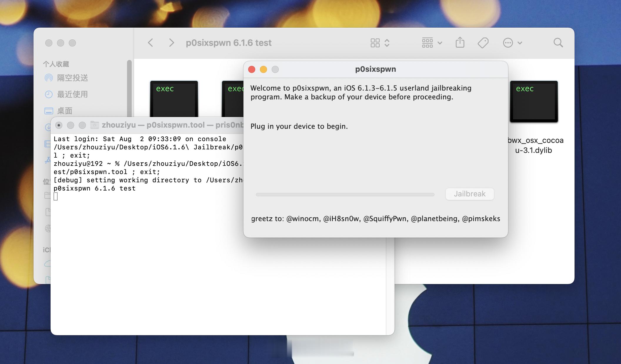Close the p0sixspwn window
The height and width of the screenshot is (364, 621).
[252, 69]
